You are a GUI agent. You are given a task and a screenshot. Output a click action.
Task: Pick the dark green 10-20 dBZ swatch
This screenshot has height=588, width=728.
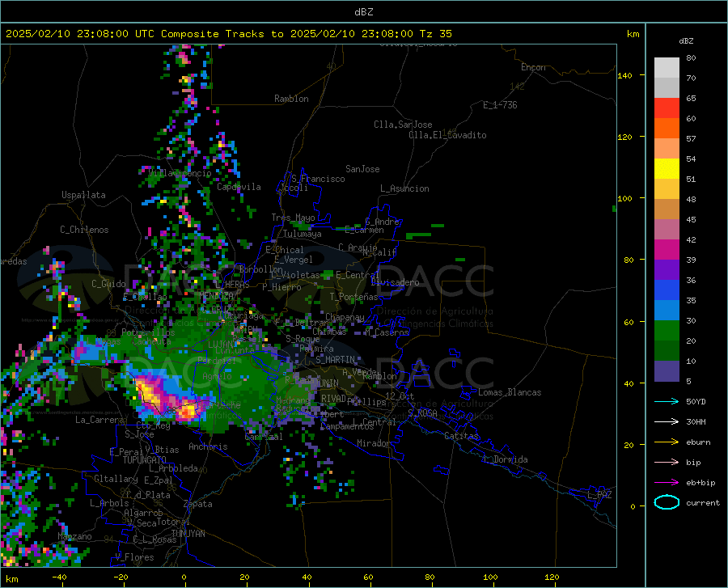click(x=667, y=351)
